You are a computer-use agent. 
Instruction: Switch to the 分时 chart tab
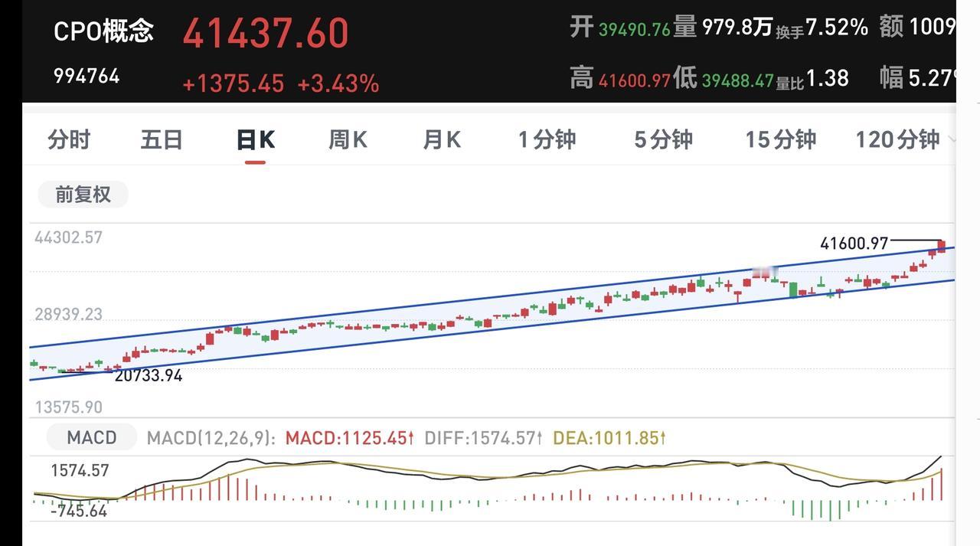[69, 139]
